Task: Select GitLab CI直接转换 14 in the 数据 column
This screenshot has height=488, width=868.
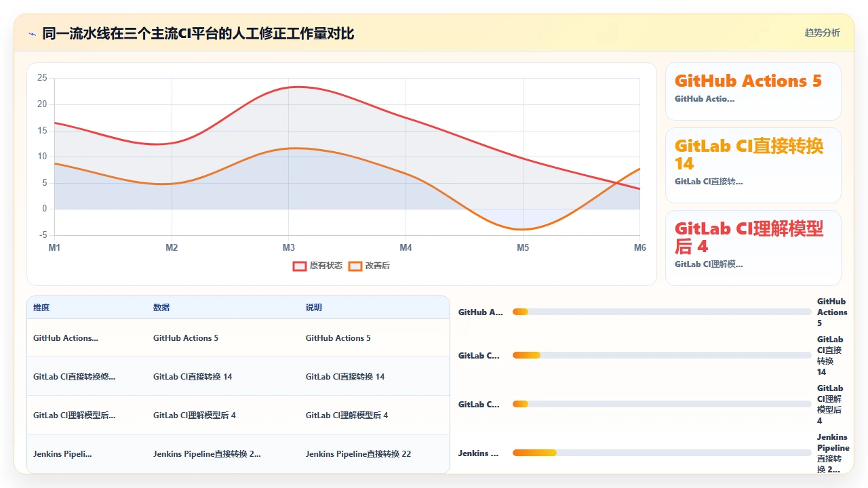Action: tap(193, 377)
